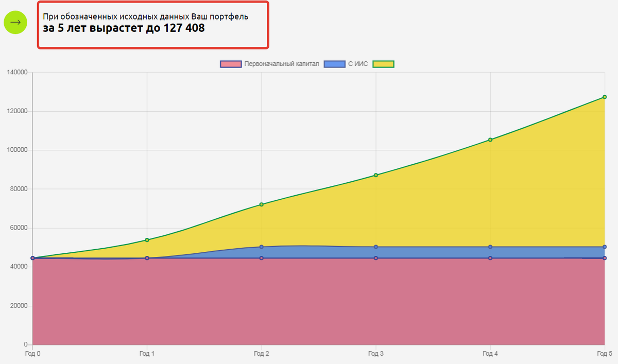Image resolution: width=618 pixels, height=364 pixels.
Task: Select the starting data point at Год 0
Action: 33,258
